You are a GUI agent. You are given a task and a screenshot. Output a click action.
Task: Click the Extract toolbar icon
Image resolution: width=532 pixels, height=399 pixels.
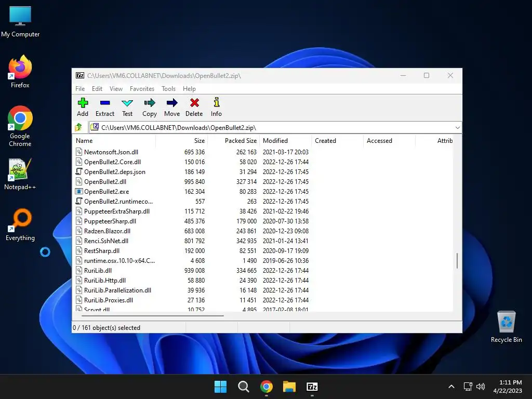105,103
